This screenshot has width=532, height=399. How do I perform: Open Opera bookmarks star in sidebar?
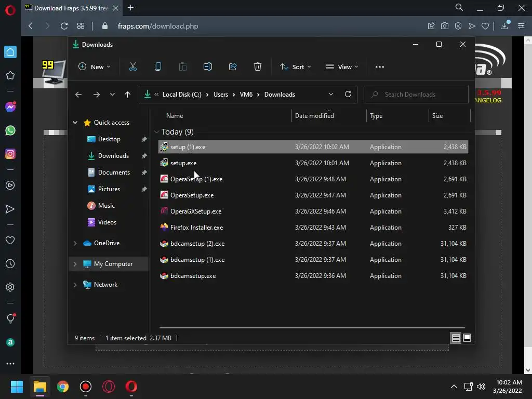click(x=10, y=75)
